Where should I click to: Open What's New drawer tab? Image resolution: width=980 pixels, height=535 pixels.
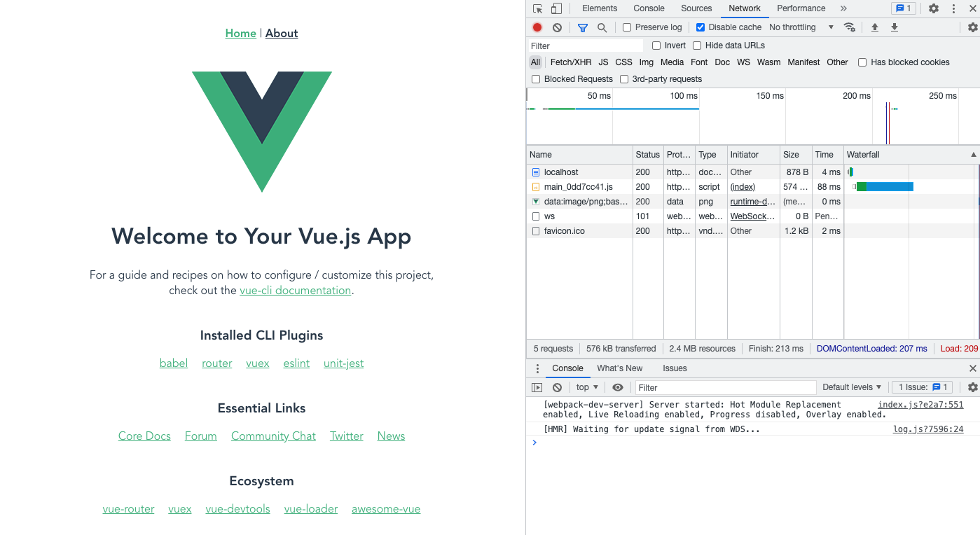point(619,368)
